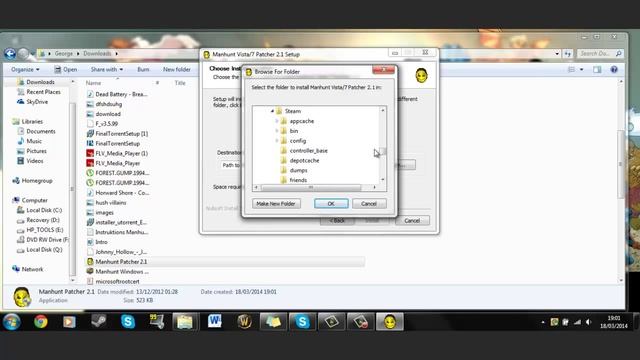Open Manhunt Patcher taskbar icon

click(x=390, y=322)
